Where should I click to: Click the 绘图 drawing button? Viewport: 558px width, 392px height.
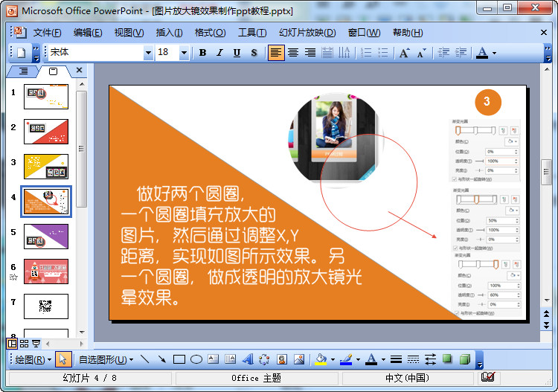(33, 360)
